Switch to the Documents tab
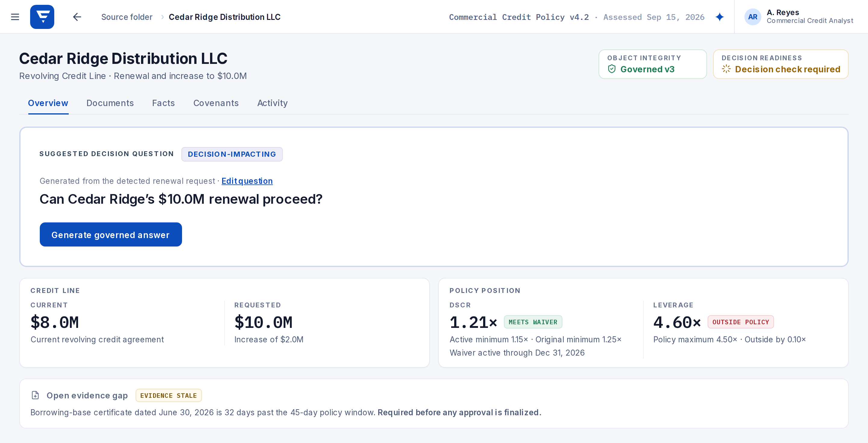The width and height of the screenshot is (868, 443). [110, 103]
